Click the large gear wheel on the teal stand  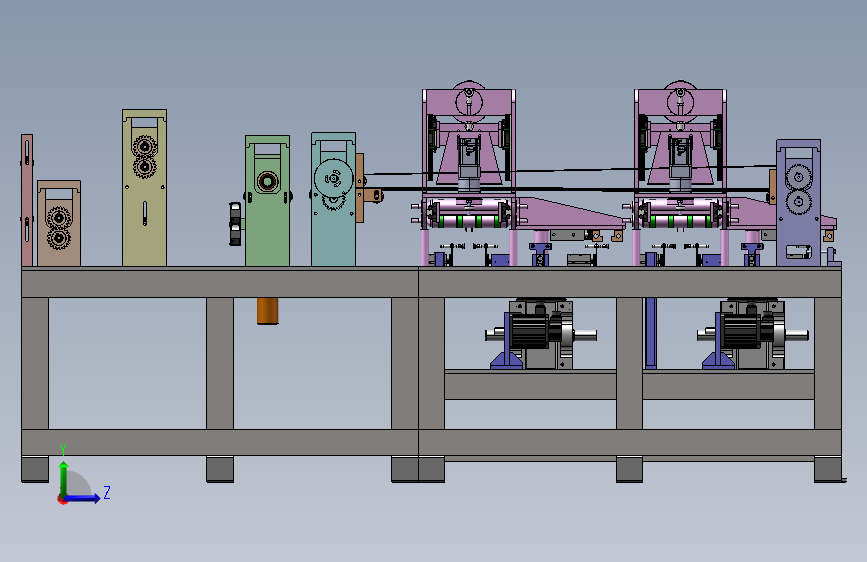coord(333,178)
